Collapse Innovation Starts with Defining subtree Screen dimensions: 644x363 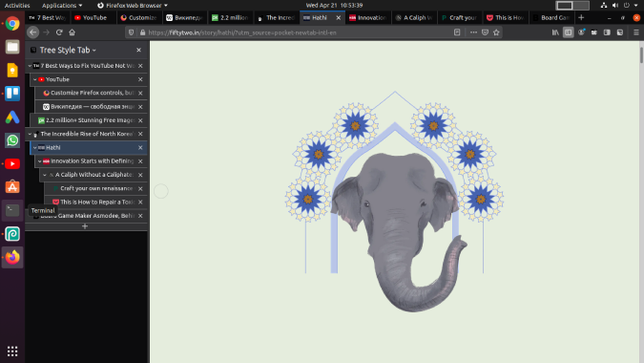pyautogui.click(x=40, y=161)
